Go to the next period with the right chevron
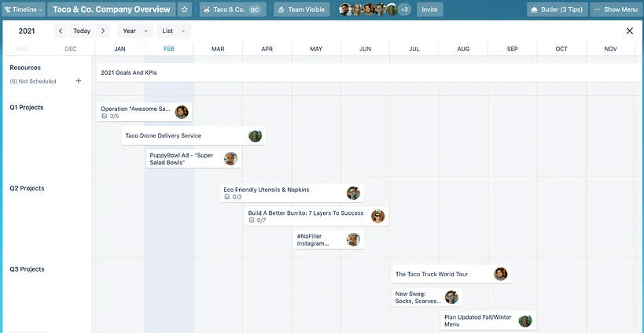 pyautogui.click(x=103, y=31)
